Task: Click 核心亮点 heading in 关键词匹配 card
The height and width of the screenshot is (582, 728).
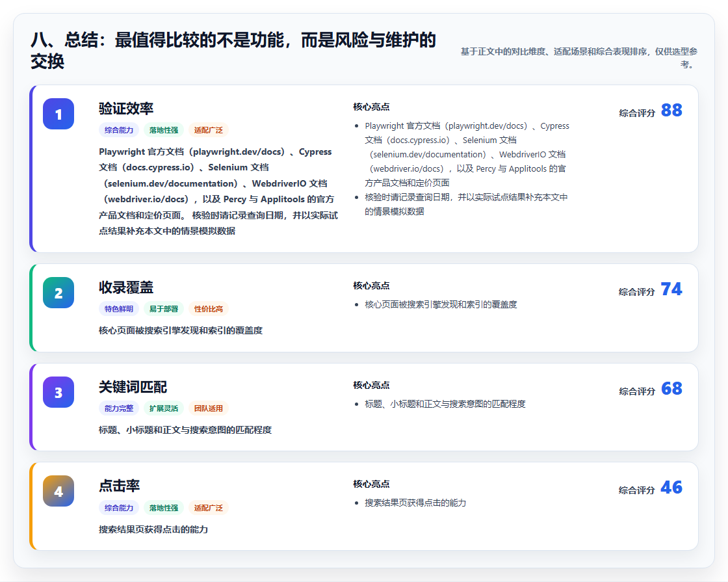Action: tap(371, 385)
